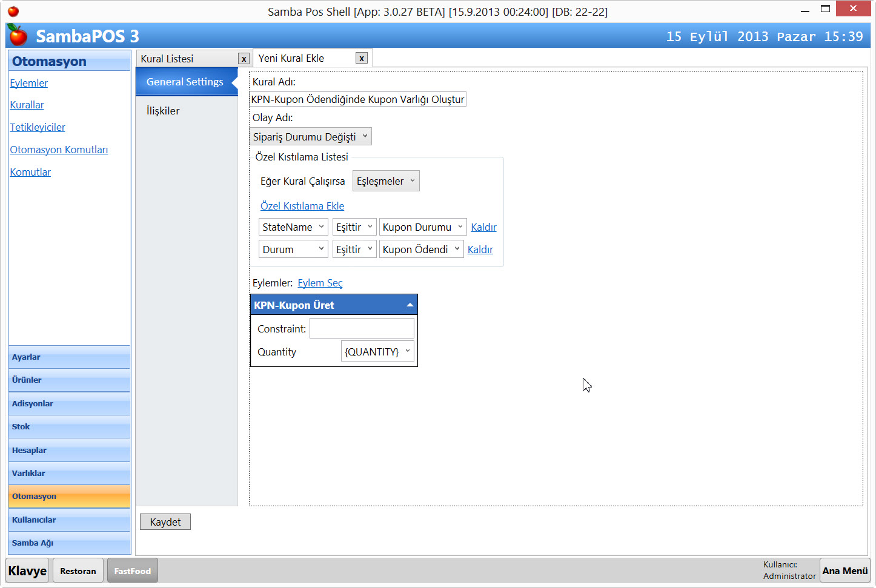
Task: Open the Klavye on-screen keyboard
Action: [28, 571]
